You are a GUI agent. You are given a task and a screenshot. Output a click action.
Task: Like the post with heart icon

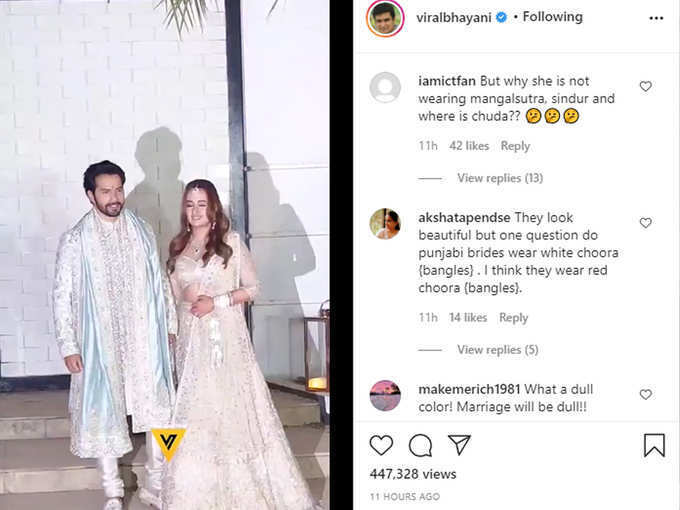coord(381,445)
